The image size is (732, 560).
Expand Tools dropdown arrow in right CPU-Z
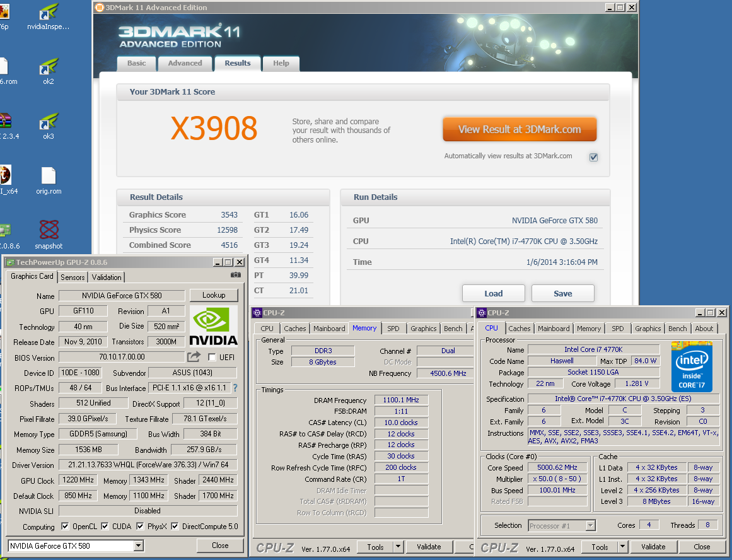coord(623,547)
